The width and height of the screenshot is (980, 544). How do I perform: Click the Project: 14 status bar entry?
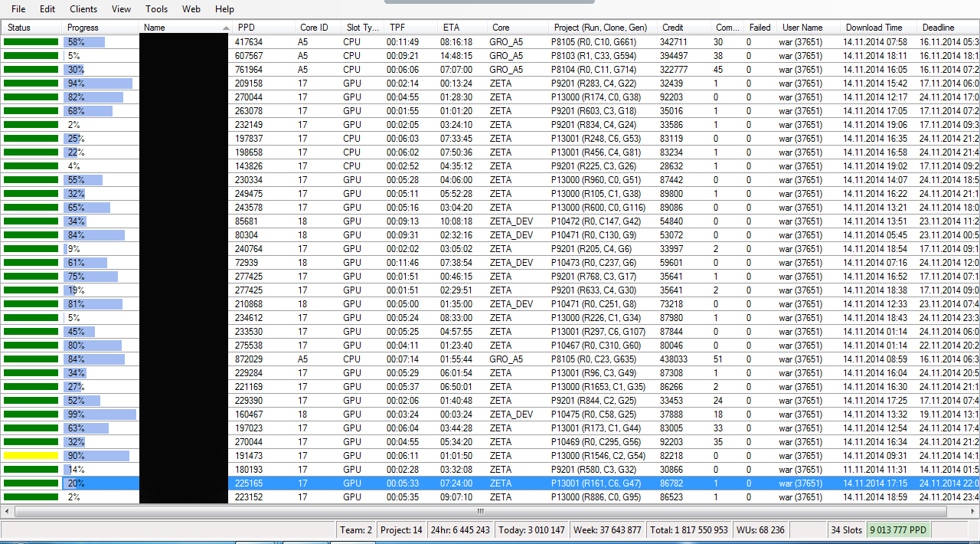[401, 530]
